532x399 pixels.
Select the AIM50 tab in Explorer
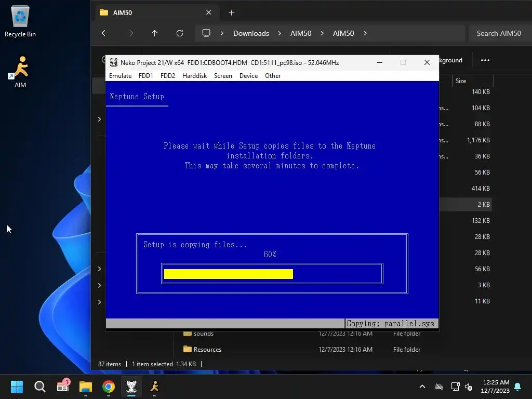156,13
